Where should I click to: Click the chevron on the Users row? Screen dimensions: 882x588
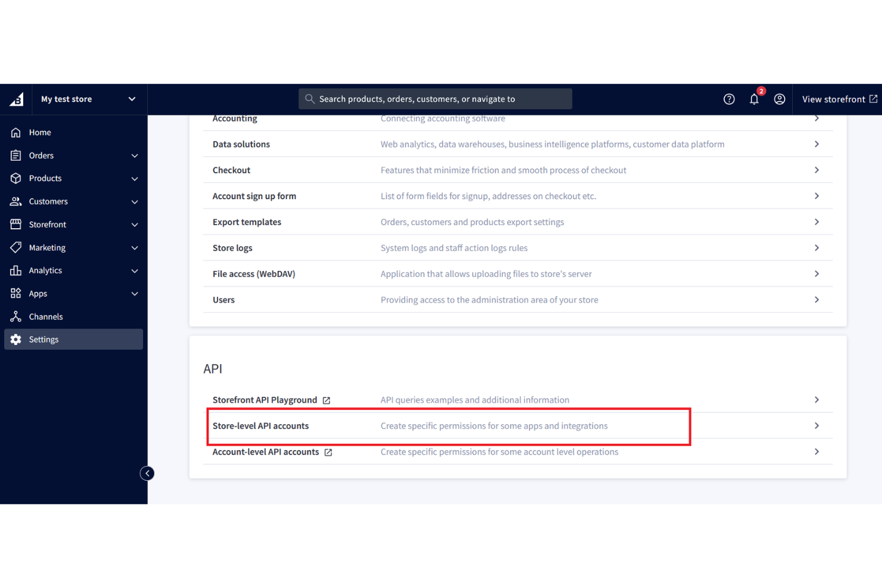tap(817, 300)
